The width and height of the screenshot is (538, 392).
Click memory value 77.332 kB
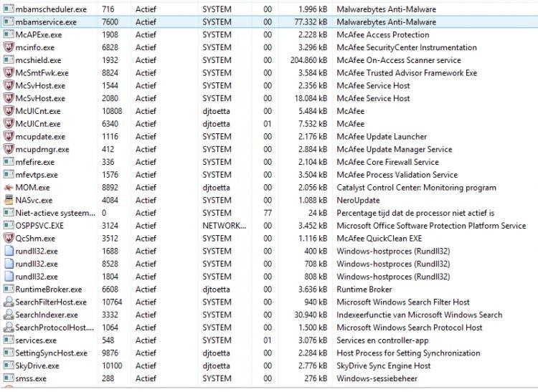(311, 22)
